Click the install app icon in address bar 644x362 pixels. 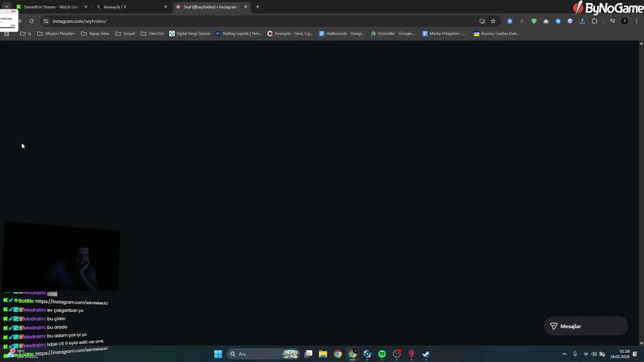(x=482, y=21)
